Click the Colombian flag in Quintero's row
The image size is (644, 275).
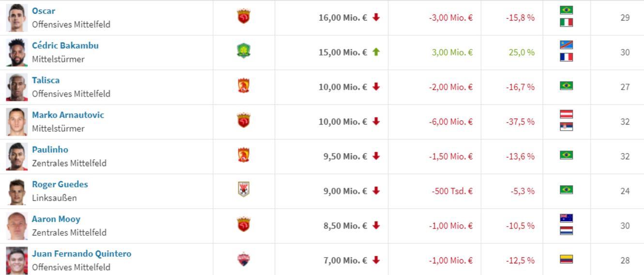(x=566, y=260)
